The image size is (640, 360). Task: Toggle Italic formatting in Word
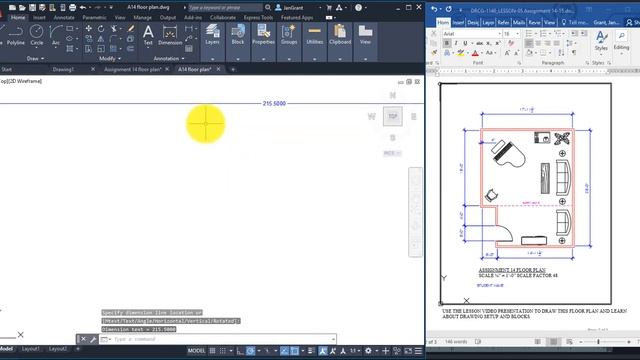click(456, 43)
